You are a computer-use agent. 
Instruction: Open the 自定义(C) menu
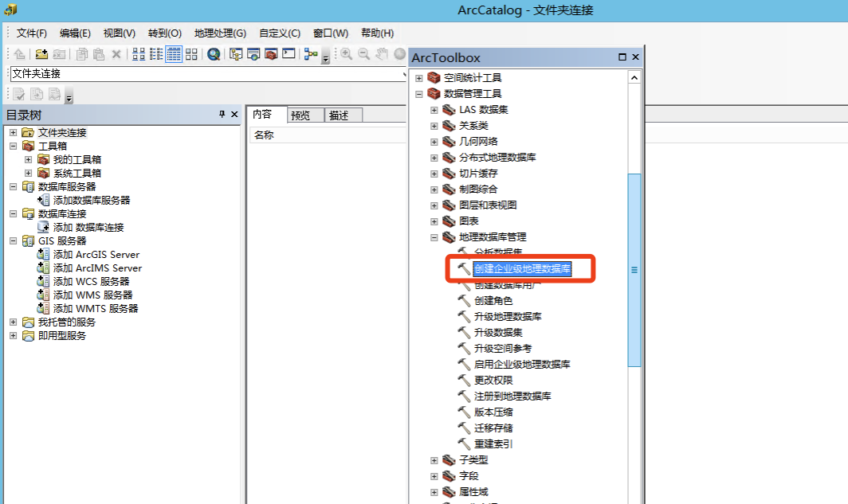tap(280, 33)
